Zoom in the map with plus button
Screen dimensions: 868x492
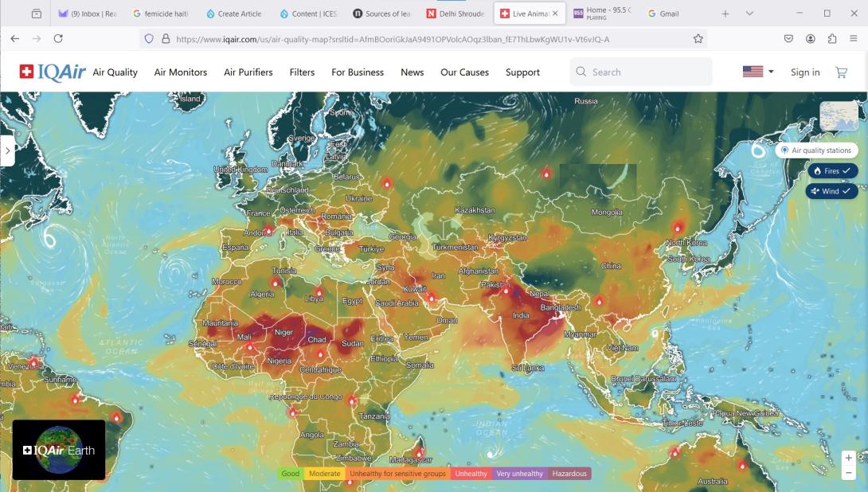point(849,458)
